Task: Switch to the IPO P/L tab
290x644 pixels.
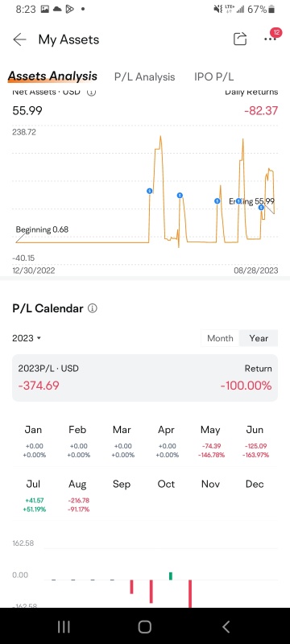Action: click(214, 76)
